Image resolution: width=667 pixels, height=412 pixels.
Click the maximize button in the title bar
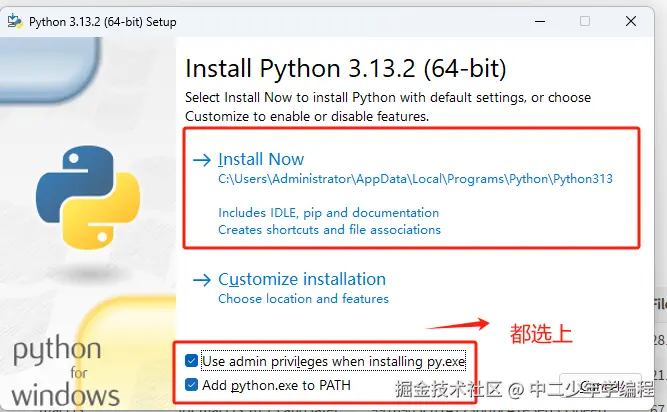pos(585,21)
